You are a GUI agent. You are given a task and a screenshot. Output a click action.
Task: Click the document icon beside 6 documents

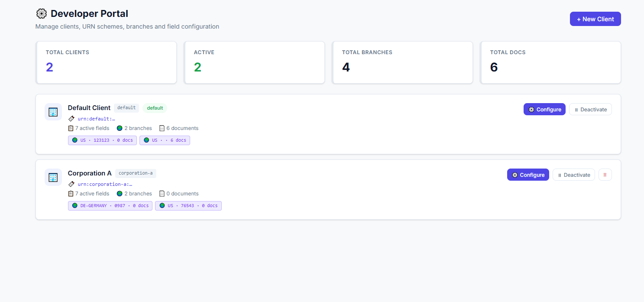click(162, 128)
